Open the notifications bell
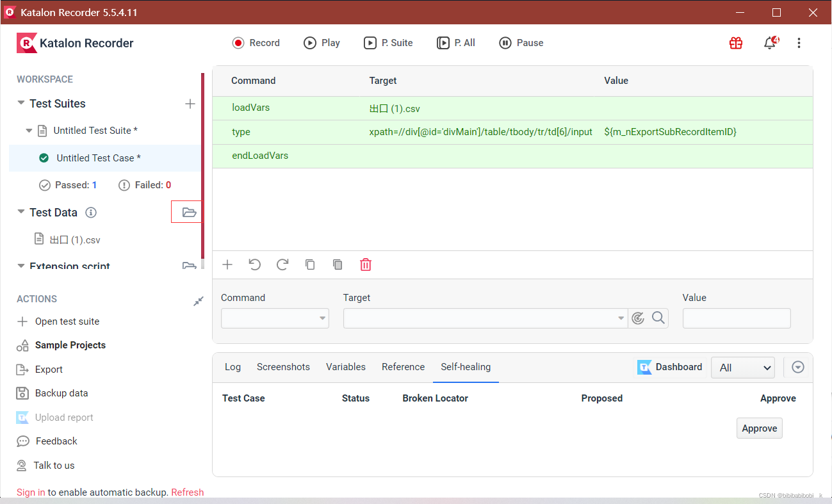 point(771,43)
